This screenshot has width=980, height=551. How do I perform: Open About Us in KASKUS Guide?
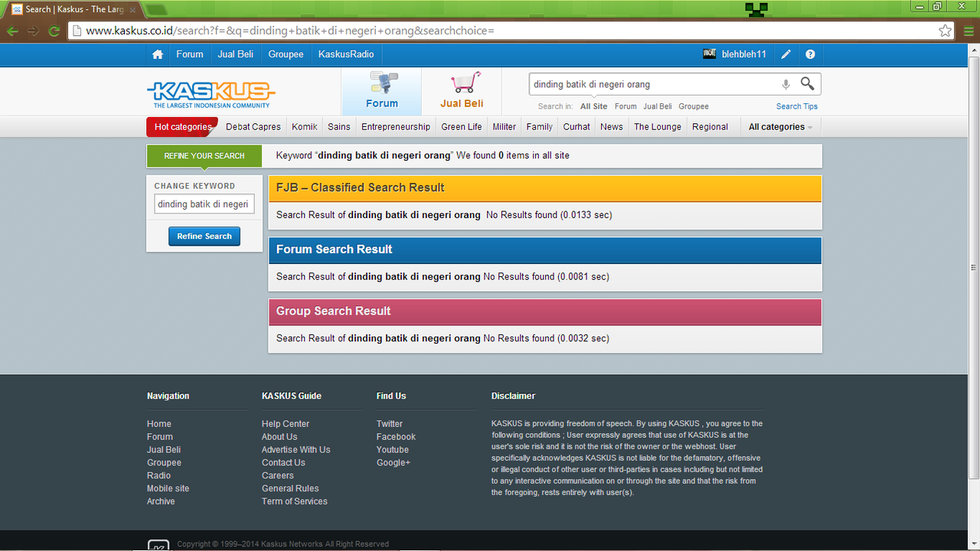(x=279, y=437)
